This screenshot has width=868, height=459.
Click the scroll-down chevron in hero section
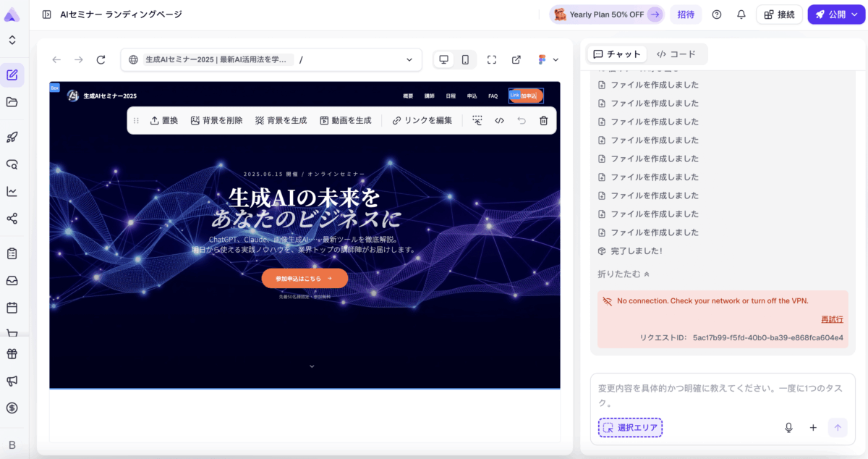312,366
